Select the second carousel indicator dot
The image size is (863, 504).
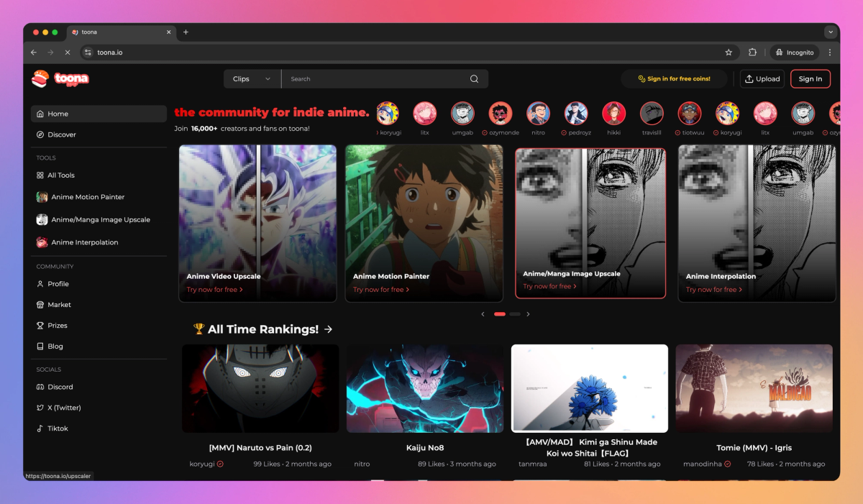[515, 314]
